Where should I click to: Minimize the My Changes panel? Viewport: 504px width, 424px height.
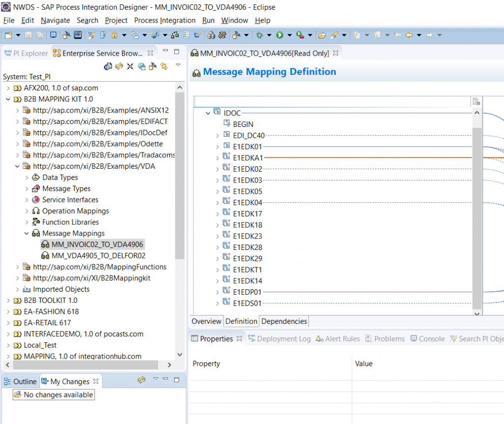pos(165,379)
